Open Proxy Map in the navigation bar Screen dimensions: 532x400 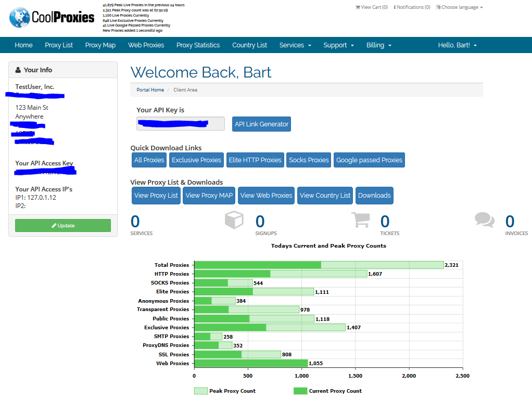click(100, 45)
